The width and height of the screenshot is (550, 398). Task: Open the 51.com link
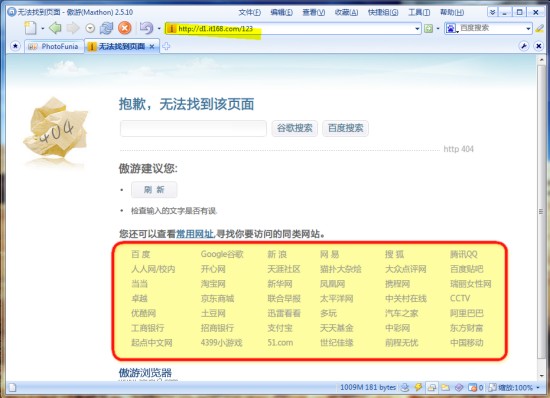pos(280,343)
